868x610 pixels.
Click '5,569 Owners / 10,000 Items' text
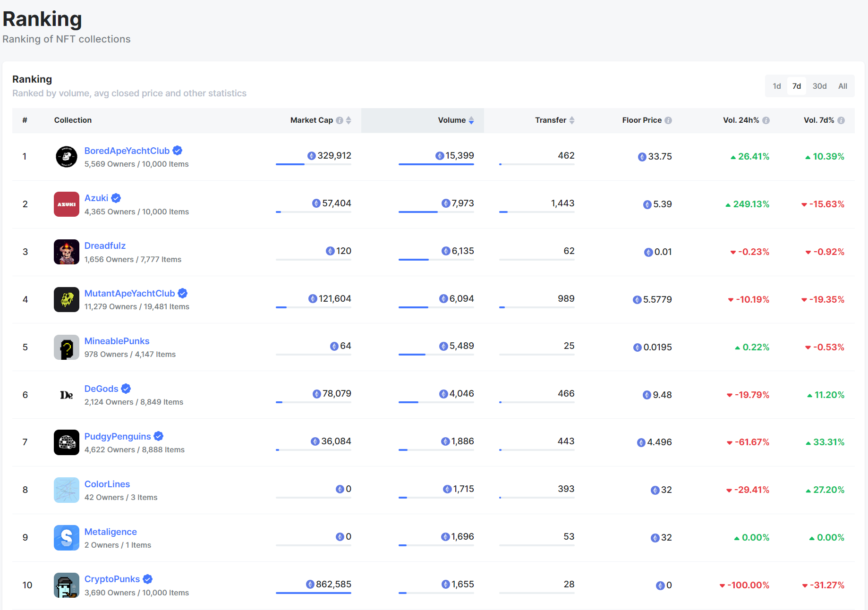coord(136,164)
